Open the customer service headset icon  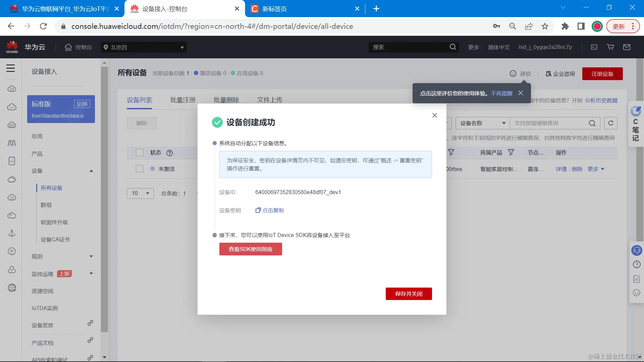pyautogui.click(x=636, y=250)
